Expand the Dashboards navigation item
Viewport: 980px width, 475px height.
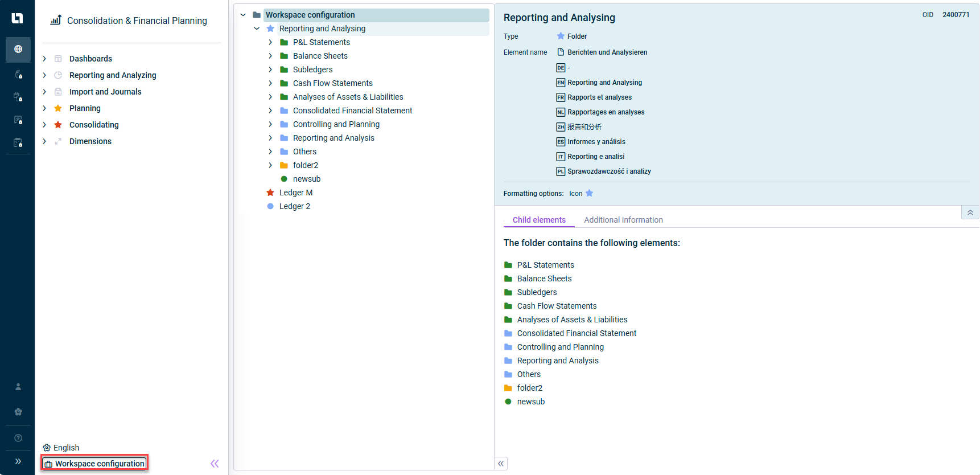pos(44,59)
